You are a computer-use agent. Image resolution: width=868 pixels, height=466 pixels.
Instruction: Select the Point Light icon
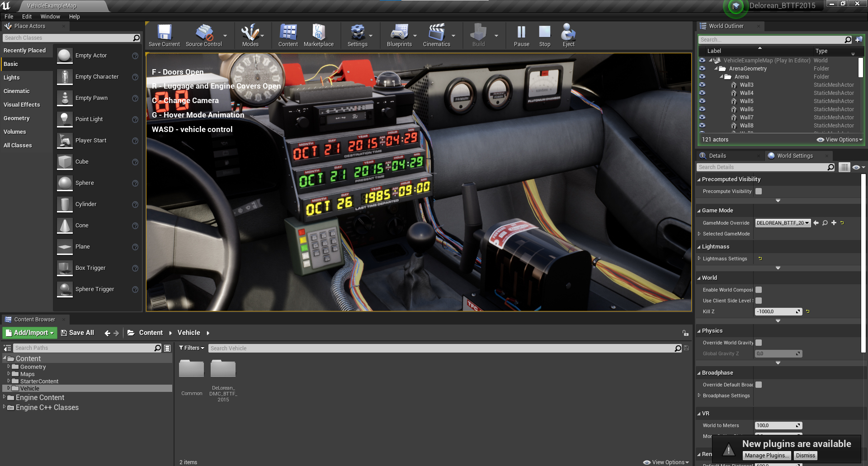point(65,119)
